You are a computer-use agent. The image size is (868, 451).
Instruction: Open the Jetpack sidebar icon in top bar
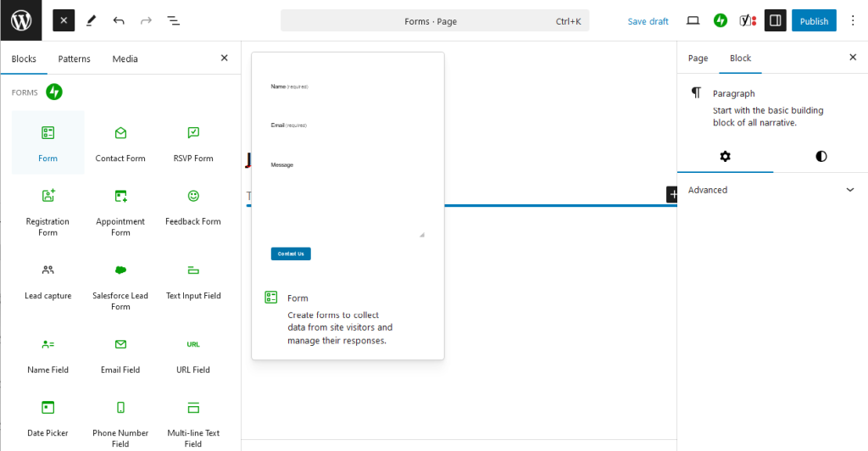pyautogui.click(x=721, y=20)
